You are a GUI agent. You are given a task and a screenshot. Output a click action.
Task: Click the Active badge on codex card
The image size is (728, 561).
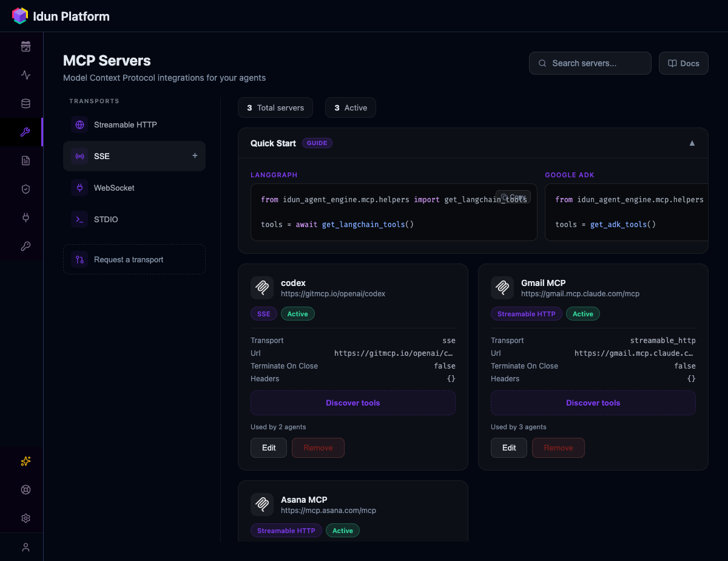pos(298,314)
